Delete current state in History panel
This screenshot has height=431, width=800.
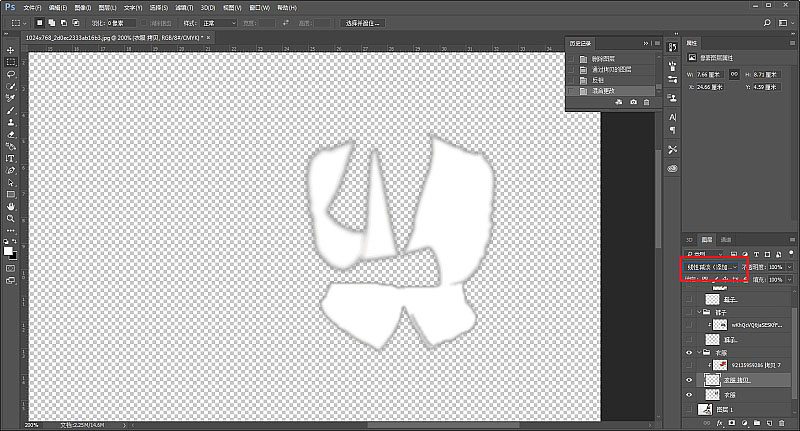[x=646, y=102]
